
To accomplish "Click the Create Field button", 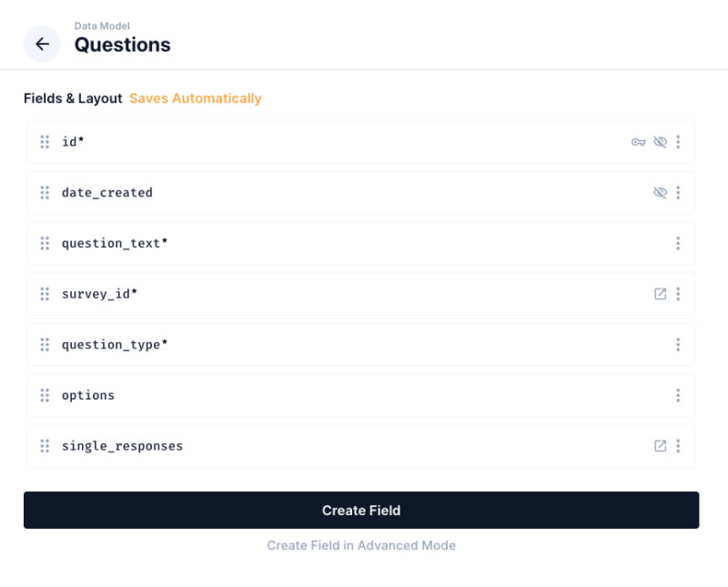I will coord(361,511).
